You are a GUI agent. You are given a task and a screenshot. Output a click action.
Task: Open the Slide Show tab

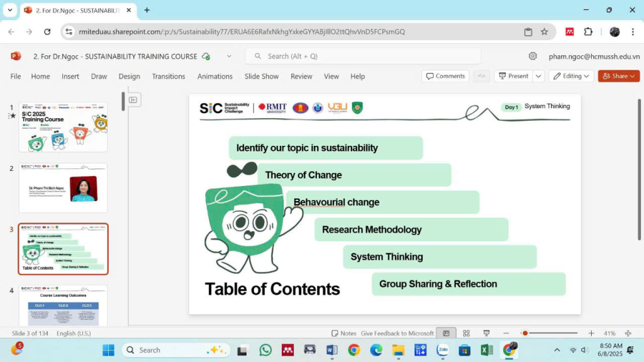[x=262, y=76]
